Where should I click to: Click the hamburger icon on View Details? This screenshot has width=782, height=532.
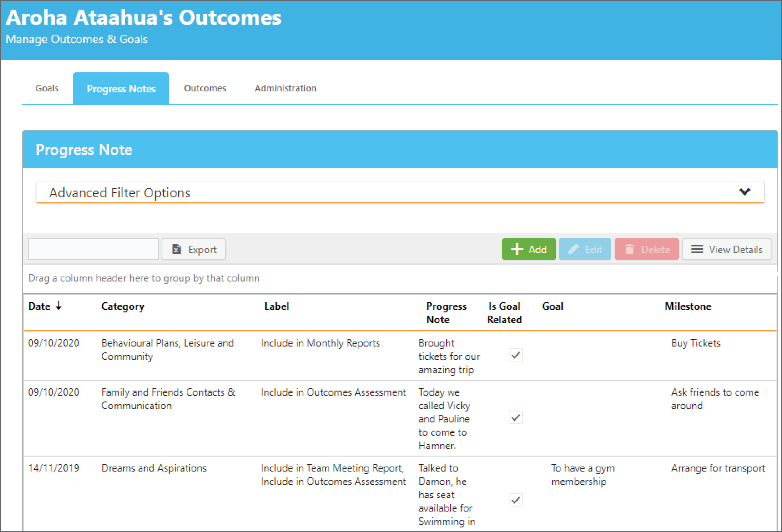point(697,249)
